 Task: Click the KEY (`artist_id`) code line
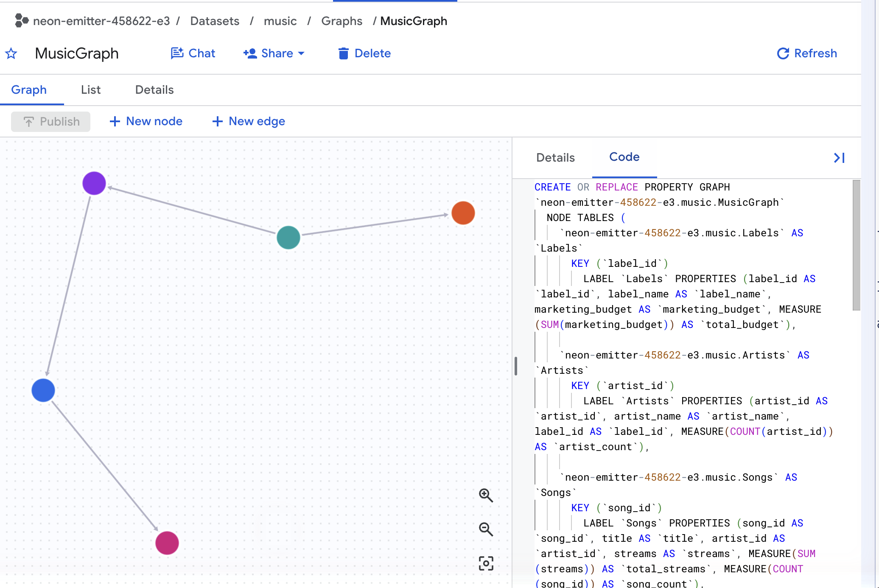[x=623, y=386]
